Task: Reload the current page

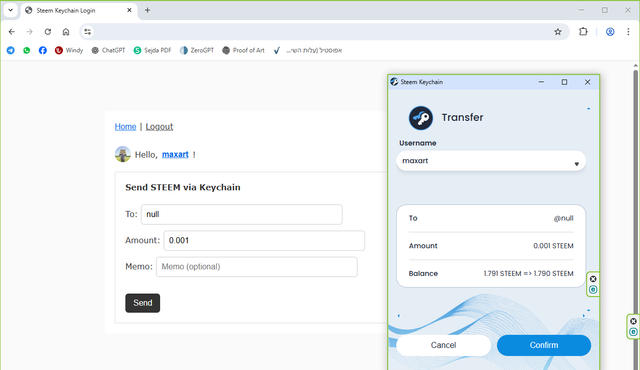Action: click(x=48, y=32)
